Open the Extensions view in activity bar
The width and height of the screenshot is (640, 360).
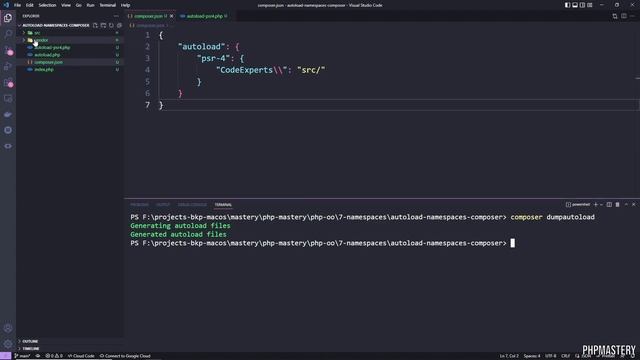pyautogui.click(x=8, y=82)
